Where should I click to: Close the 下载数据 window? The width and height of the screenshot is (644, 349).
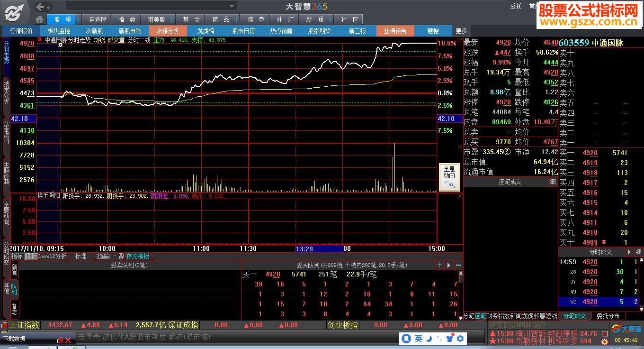tap(68, 340)
